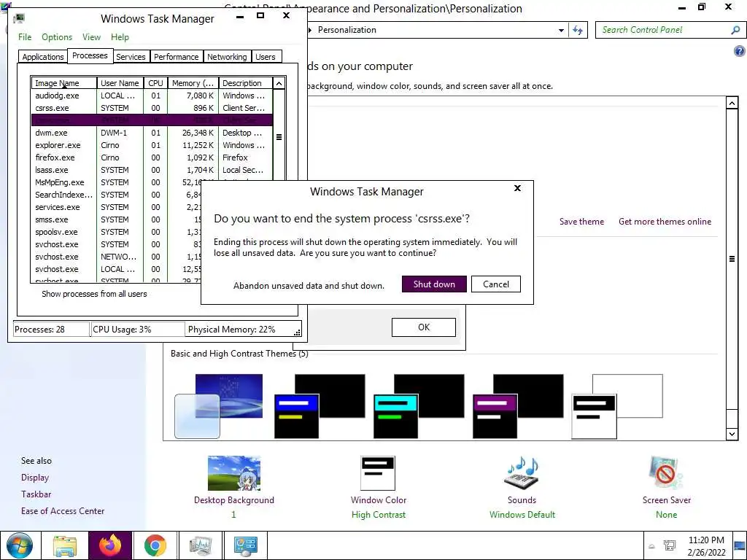Sort processes by Memory column header
The image size is (747, 560).
pyautogui.click(x=193, y=83)
